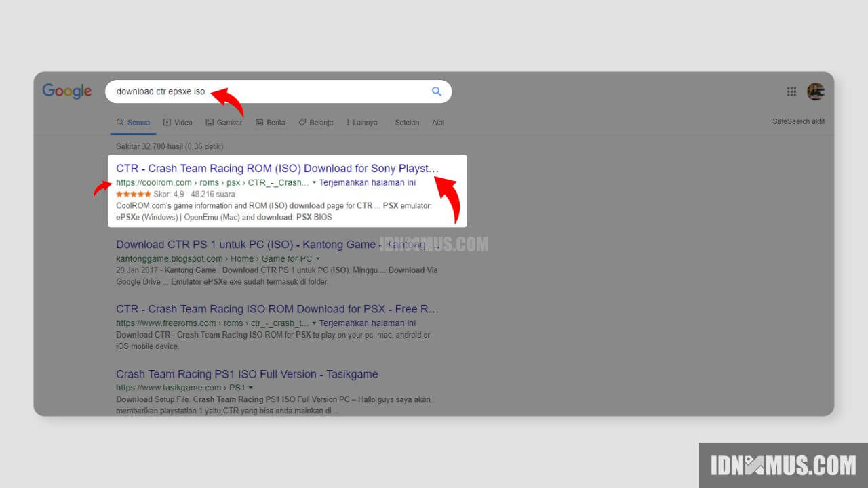Image resolution: width=868 pixels, height=488 pixels.
Task: Expand dropdown arrow beside tasikgame URL
Action: point(250,388)
